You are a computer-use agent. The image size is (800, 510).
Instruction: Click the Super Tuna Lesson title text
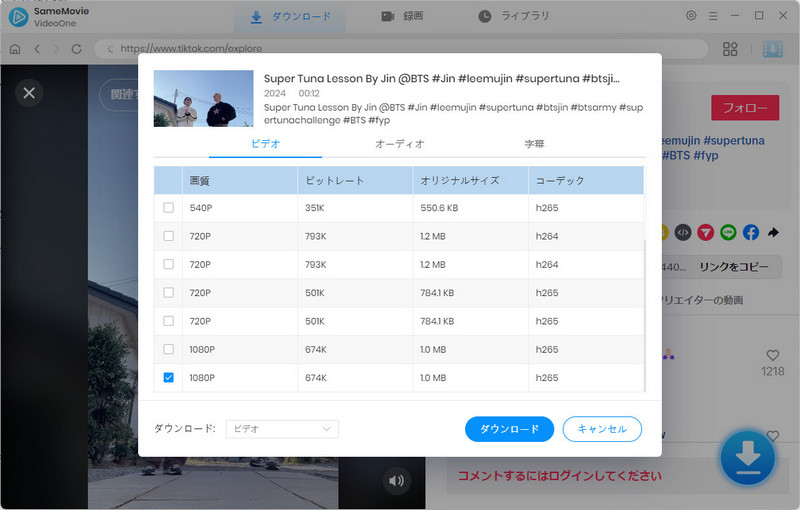441,79
